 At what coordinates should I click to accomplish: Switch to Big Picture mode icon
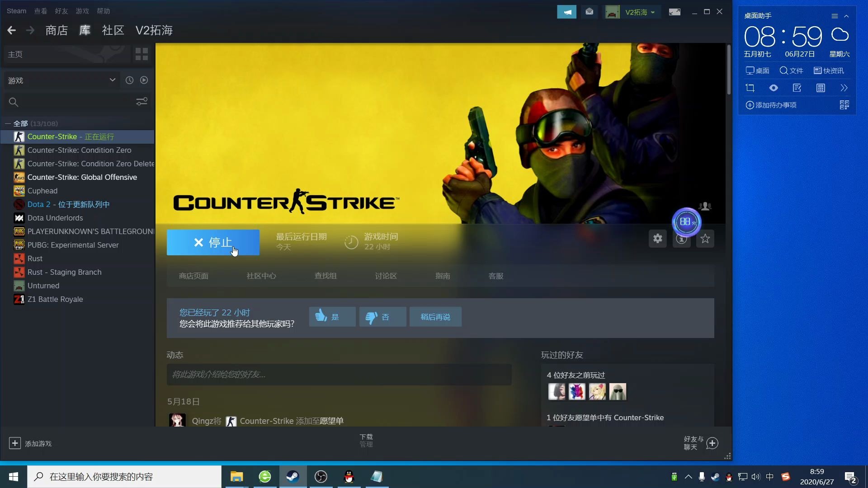point(675,12)
